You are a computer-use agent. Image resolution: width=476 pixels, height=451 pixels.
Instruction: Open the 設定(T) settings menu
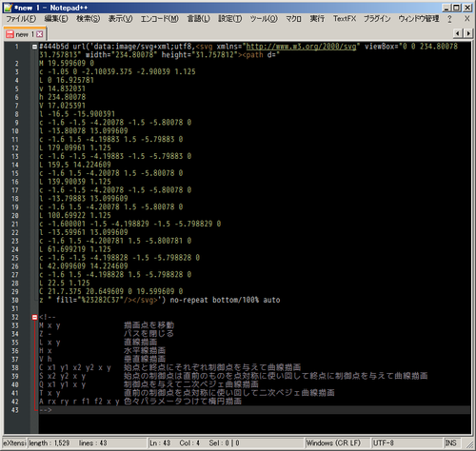point(229,19)
